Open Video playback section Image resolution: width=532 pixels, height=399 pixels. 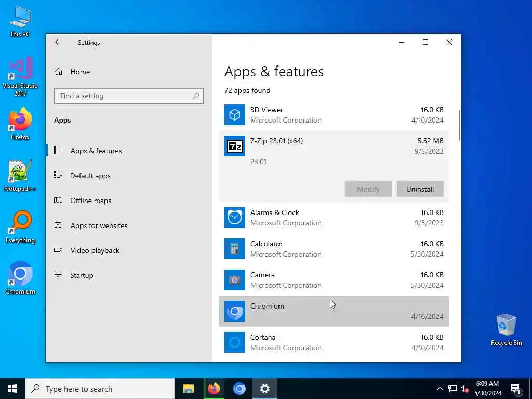click(95, 250)
